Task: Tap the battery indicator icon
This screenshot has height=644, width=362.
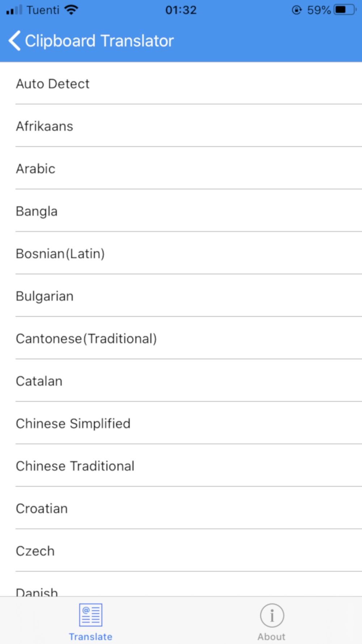Action: [345, 10]
